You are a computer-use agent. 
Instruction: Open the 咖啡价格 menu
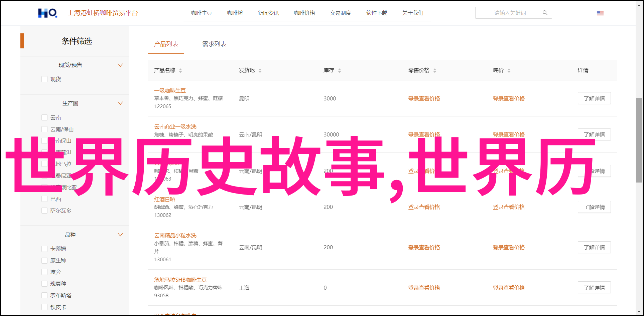pos(304,13)
